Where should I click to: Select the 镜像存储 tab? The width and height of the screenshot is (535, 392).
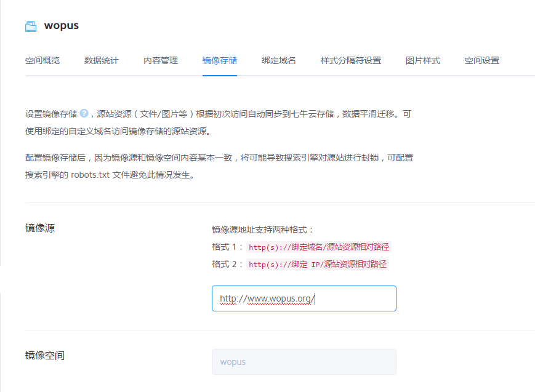(x=220, y=60)
